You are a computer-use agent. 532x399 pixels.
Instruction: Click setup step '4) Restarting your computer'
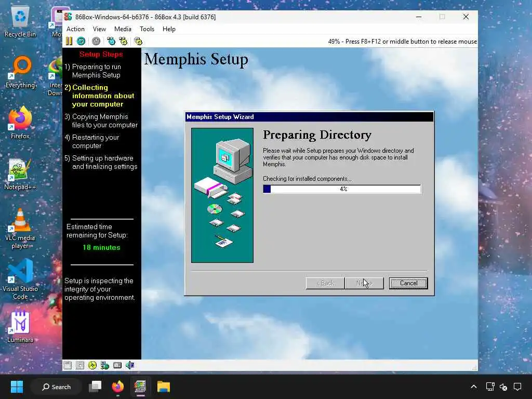pos(92,141)
